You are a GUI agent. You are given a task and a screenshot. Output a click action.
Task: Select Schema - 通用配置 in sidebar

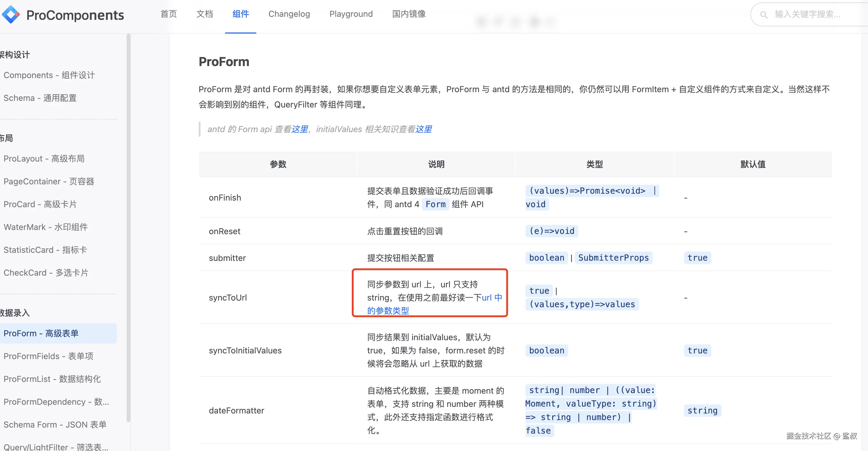click(40, 98)
